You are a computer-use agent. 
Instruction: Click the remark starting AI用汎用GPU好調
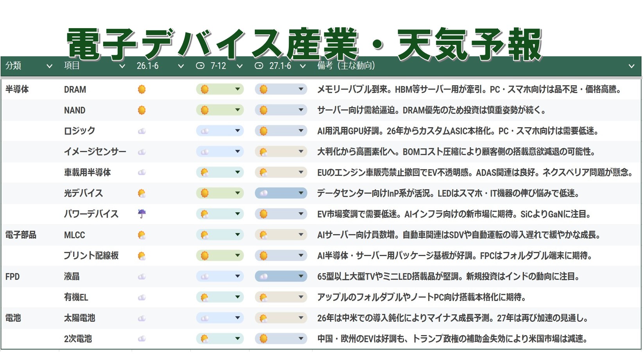458,131
